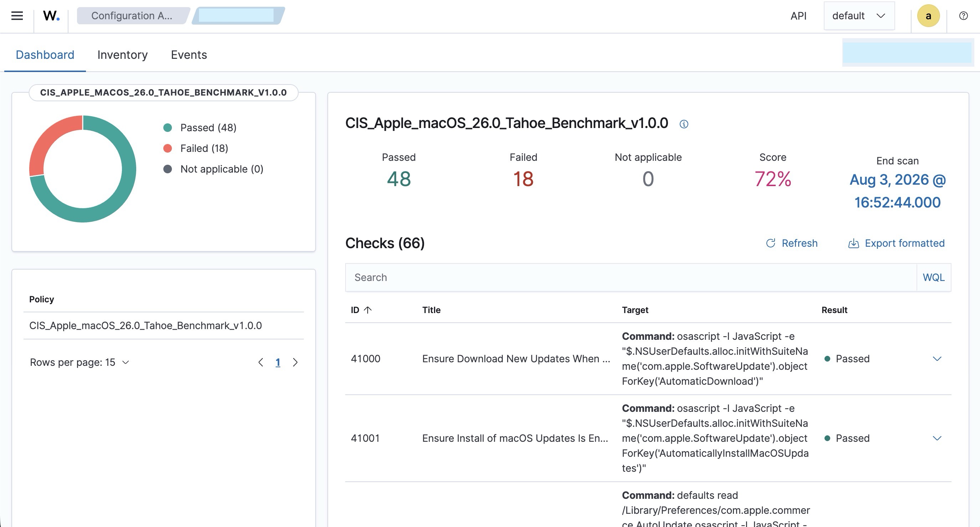Export formatted checks list
This screenshot has height=527, width=980.
pos(896,243)
